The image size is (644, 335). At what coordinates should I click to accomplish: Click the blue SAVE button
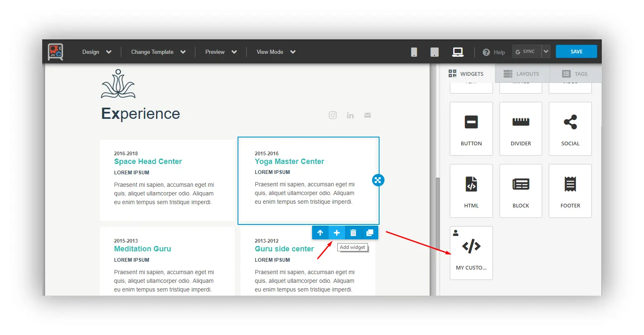coord(576,51)
